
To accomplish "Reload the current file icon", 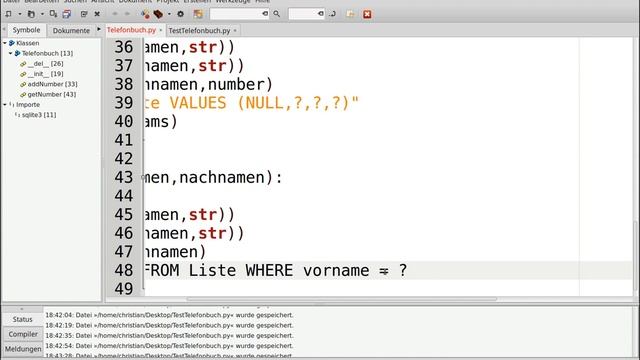I will [x=84, y=14].
